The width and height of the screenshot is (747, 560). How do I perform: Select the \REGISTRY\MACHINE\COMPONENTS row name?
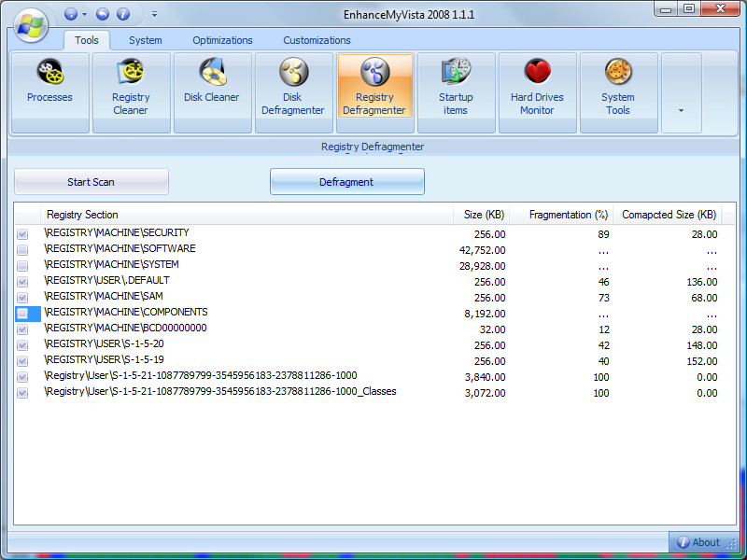[x=126, y=312]
